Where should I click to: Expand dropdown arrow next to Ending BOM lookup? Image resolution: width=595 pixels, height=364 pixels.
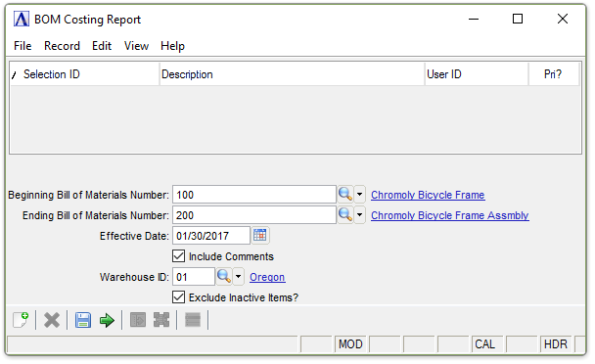tap(359, 215)
